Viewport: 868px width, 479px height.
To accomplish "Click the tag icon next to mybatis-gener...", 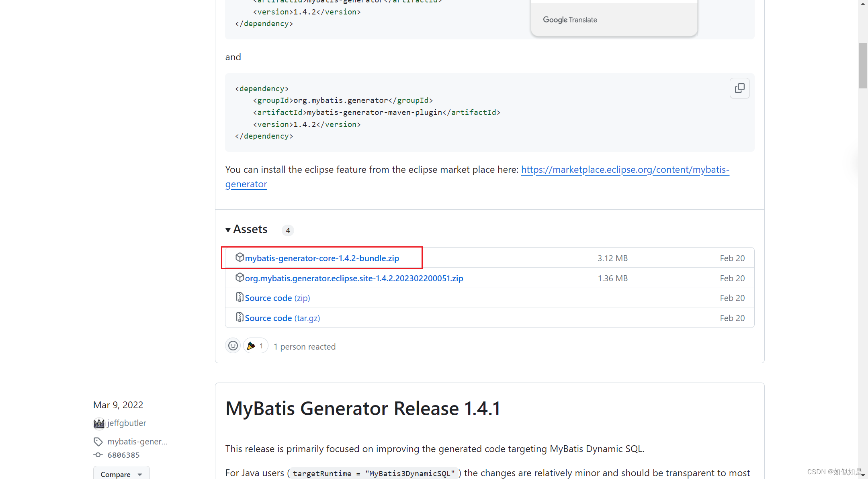I will tap(98, 442).
